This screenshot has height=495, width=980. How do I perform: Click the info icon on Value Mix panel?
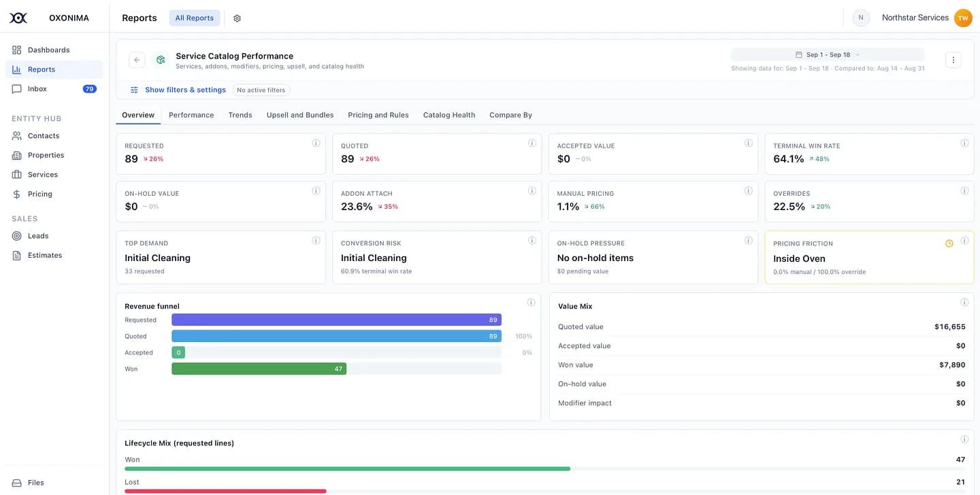tap(964, 303)
